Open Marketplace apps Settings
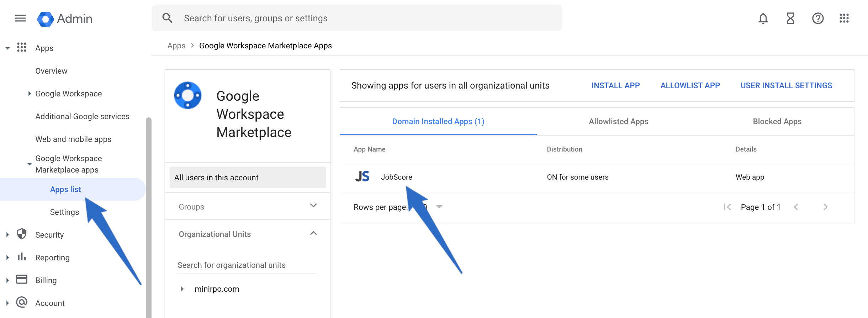Screen dimensions: 868x318 (64, 212)
